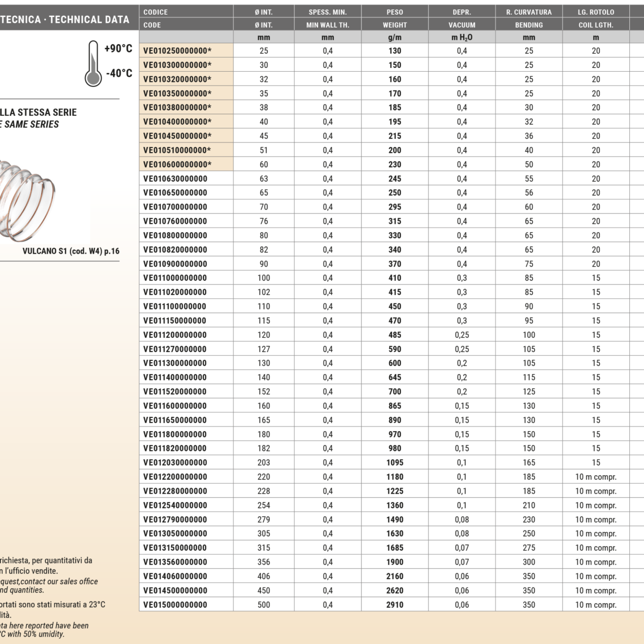Select the +90°C maximum temperature label
The image size is (644, 644).
click(x=119, y=49)
